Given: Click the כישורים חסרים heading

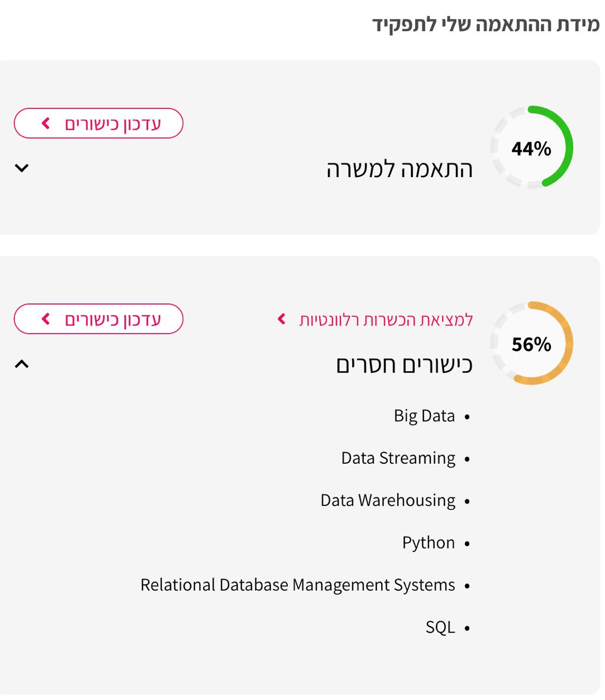Looking at the screenshot, I should coord(404,364).
